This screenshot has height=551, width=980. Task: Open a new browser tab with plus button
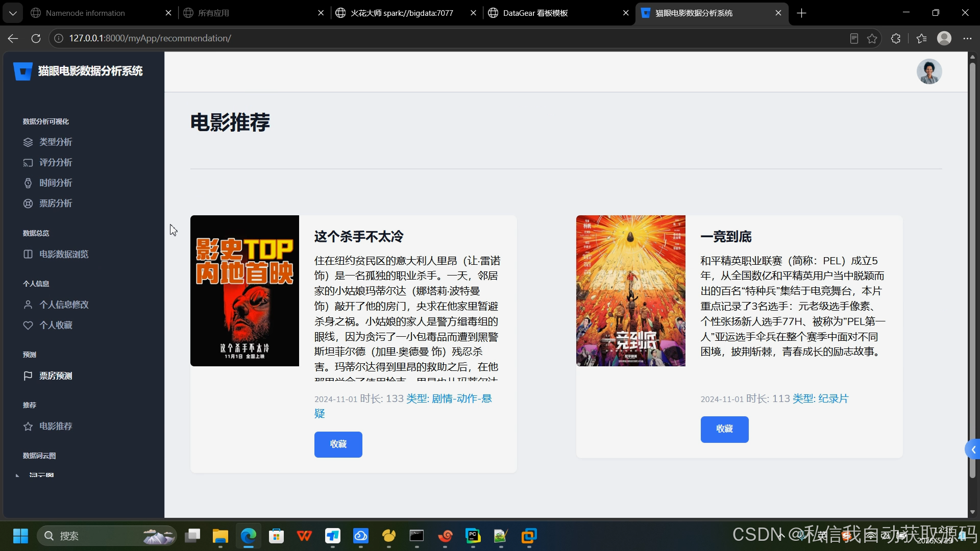point(801,13)
